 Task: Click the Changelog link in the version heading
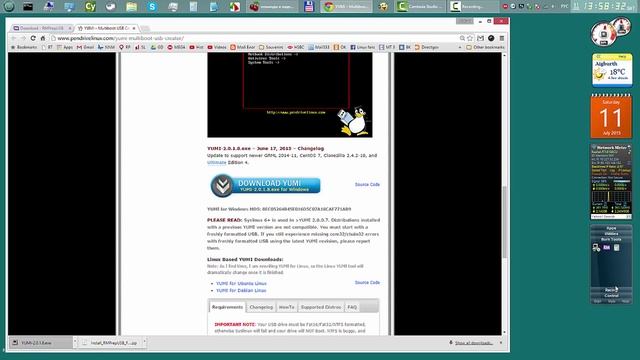(310, 149)
